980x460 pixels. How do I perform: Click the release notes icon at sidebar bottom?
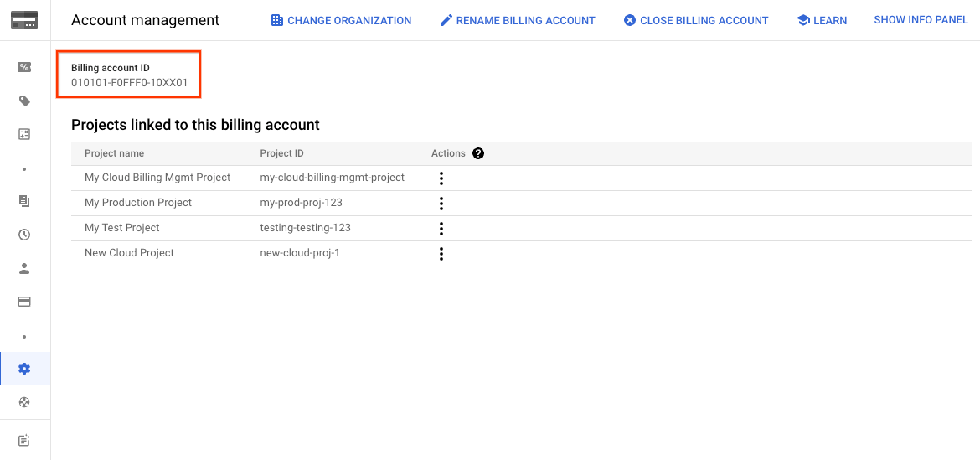pyautogui.click(x=24, y=440)
